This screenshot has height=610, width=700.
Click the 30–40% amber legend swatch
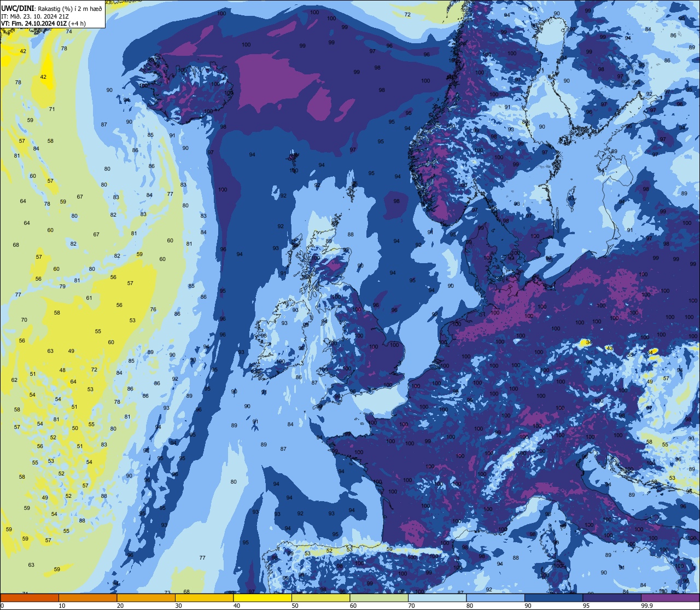pos(204,597)
